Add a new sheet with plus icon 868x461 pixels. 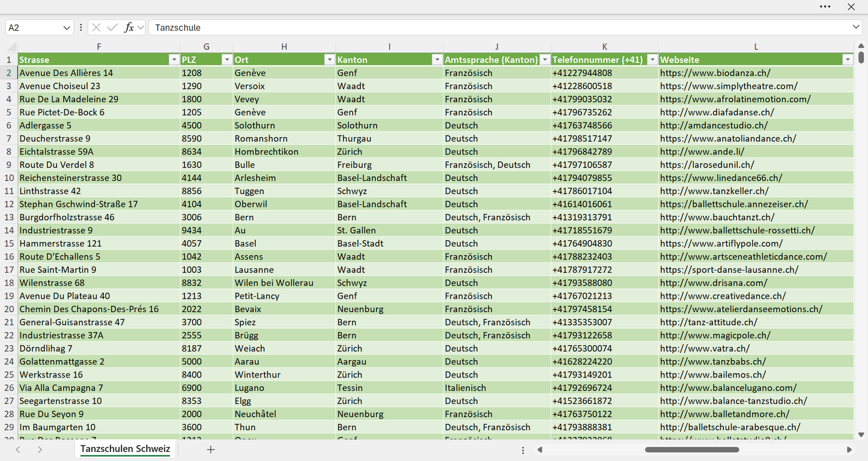click(211, 450)
